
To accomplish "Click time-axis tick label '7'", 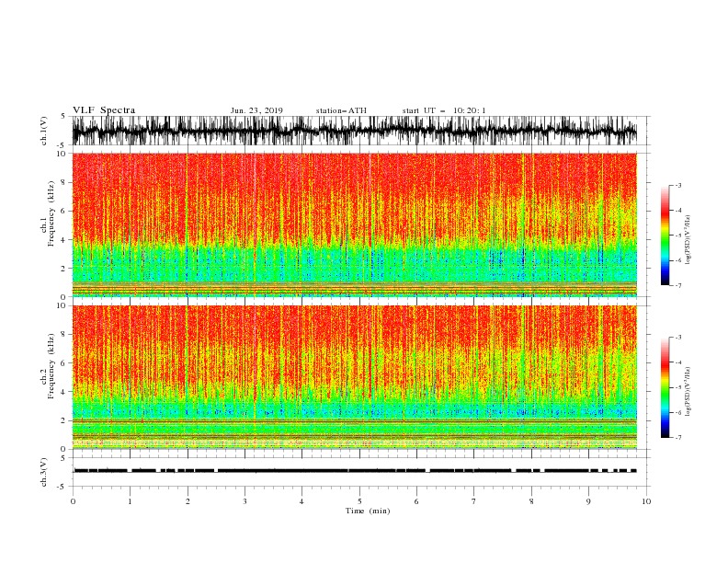I will point(474,501).
